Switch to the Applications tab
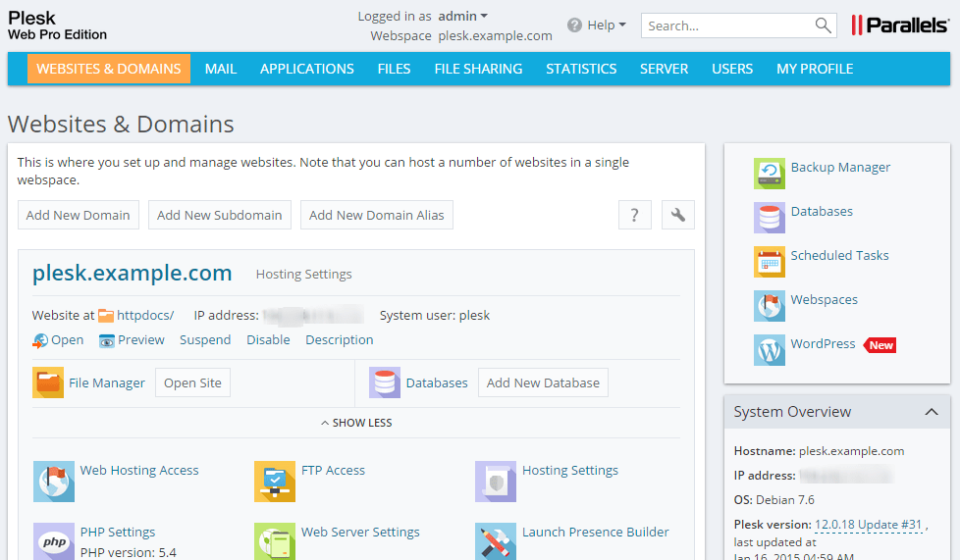 [306, 69]
